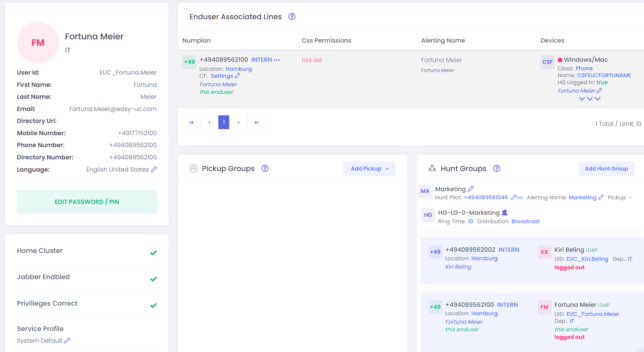This screenshot has height=352, width=644.
Task: Click help icon next to Enduser Associated Lines
Action: pyautogui.click(x=292, y=17)
